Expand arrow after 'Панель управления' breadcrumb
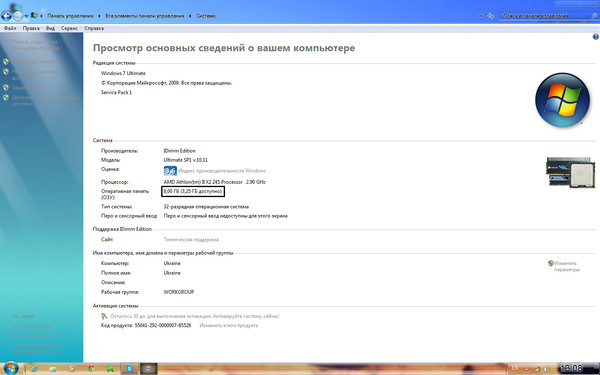This screenshot has width=600, height=375. click(99, 16)
